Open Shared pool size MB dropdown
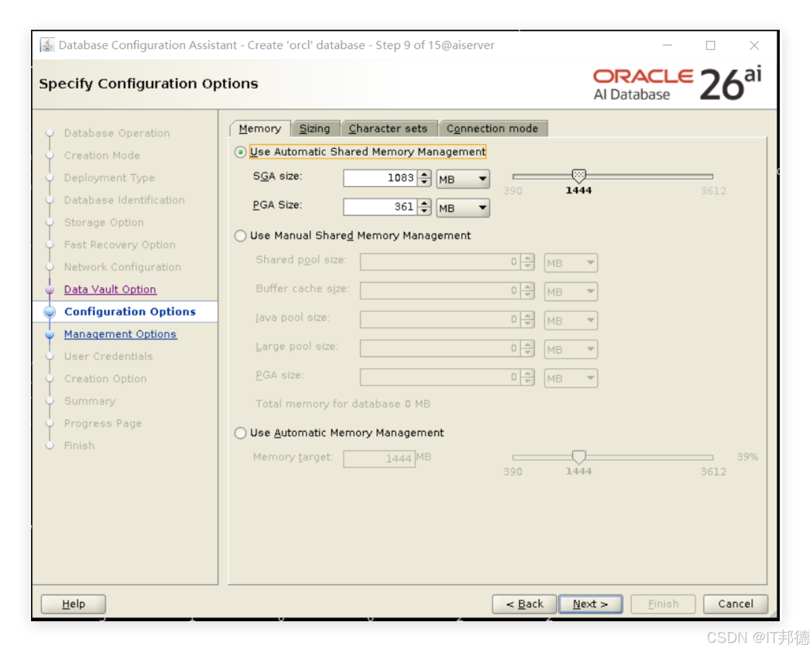This screenshot has height=651, width=812. click(571, 263)
